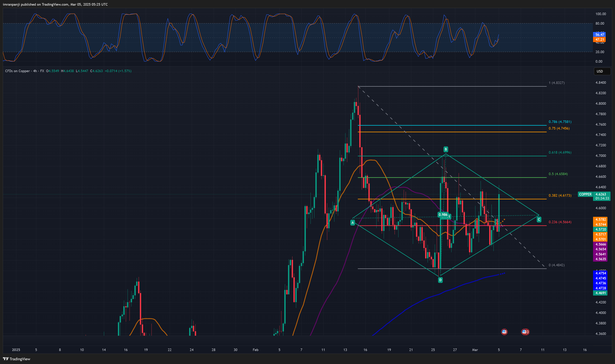
Task: Click the blue price tag 4.4754
Action: click(600, 273)
